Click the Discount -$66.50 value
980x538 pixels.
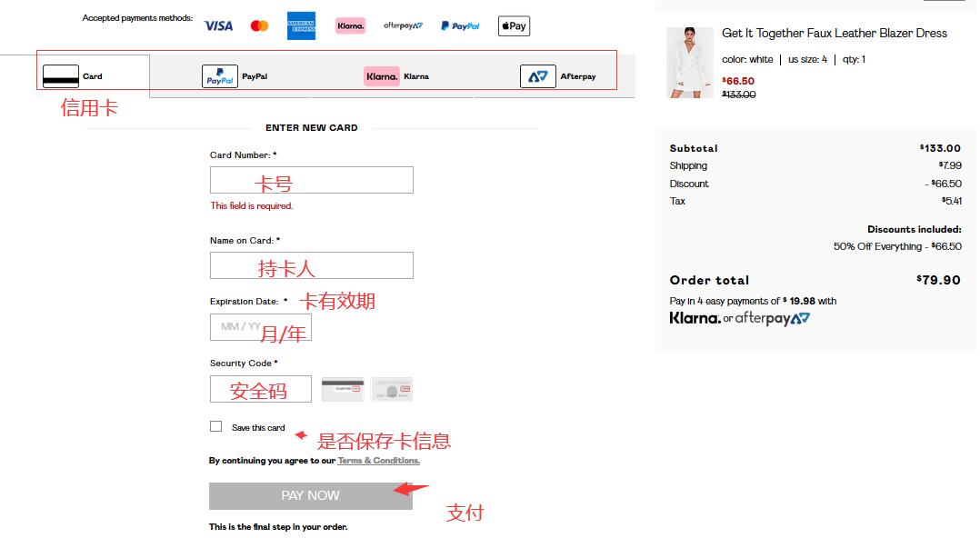tap(943, 183)
